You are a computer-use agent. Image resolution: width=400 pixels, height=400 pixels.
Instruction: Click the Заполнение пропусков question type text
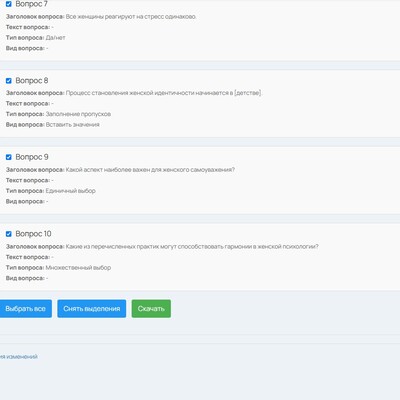tap(78, 114)
